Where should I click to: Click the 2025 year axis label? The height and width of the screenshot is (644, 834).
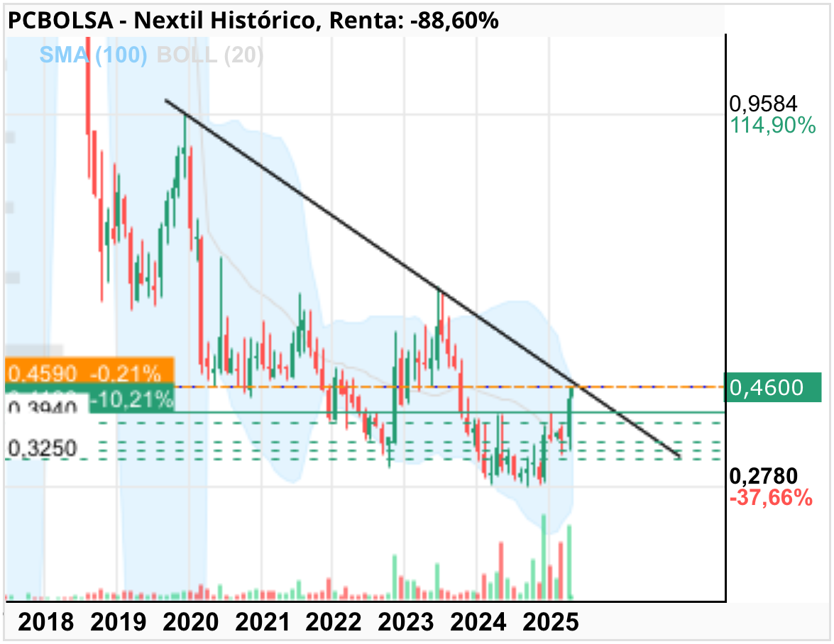point(551,622)
